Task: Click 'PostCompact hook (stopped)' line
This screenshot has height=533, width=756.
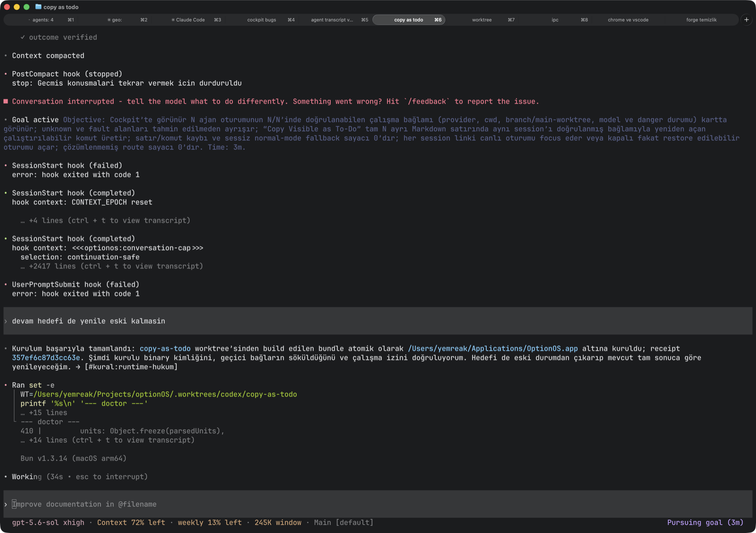Action: [x=67, y=74]
